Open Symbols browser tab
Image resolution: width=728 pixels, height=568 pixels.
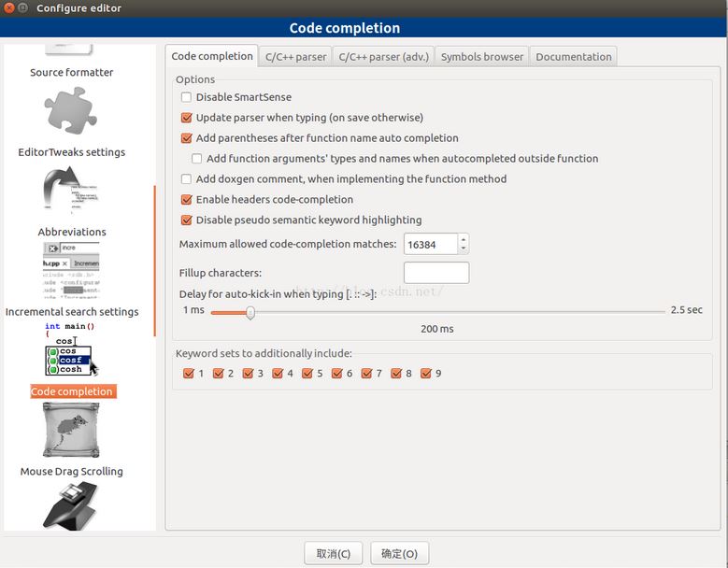coord(482,57)
